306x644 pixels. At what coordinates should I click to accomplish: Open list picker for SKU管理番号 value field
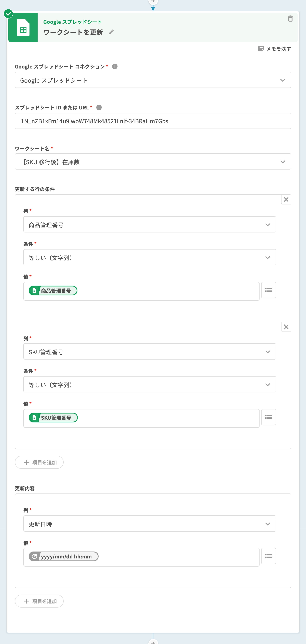pyautogui.click(x=268, y=417)
